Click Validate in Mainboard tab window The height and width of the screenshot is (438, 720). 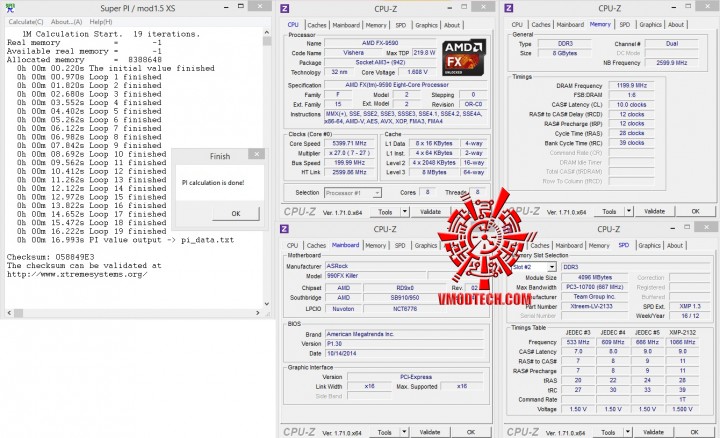(x=430, y=432)
